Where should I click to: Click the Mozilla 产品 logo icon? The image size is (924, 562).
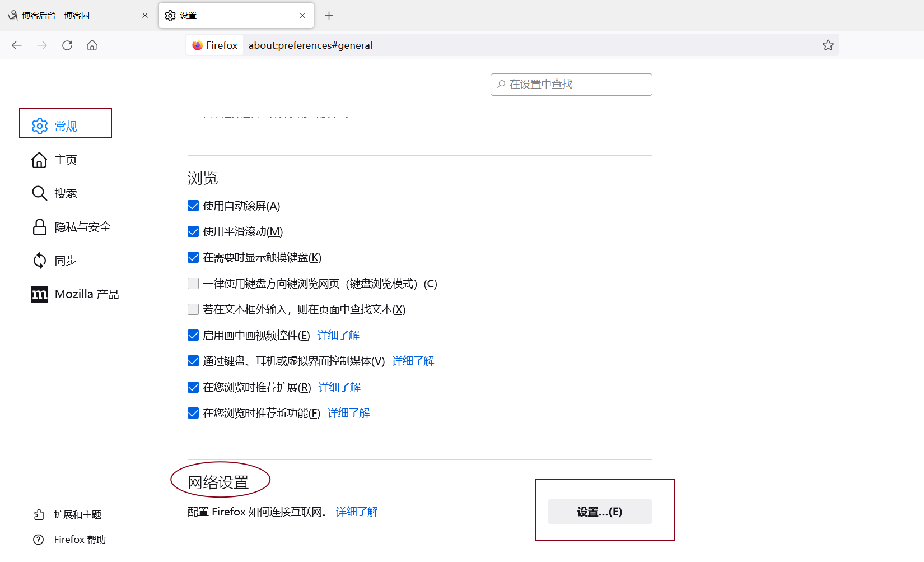pos(40,294)
